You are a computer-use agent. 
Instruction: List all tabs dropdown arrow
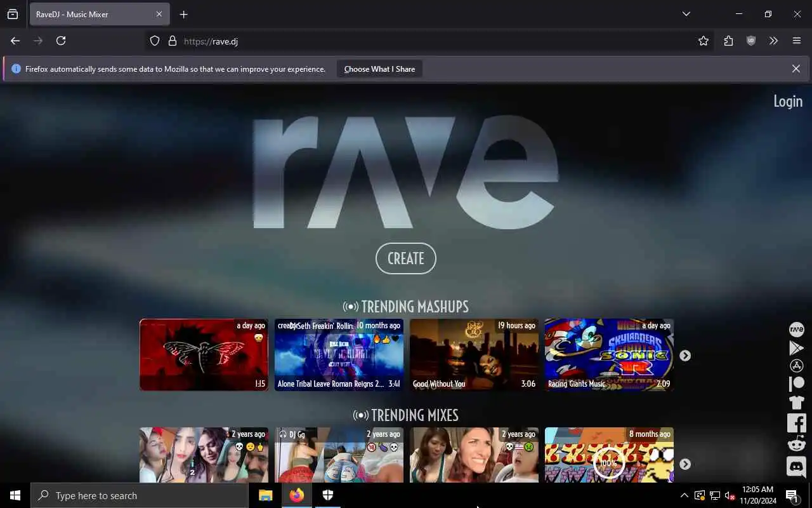click(686, 14)
